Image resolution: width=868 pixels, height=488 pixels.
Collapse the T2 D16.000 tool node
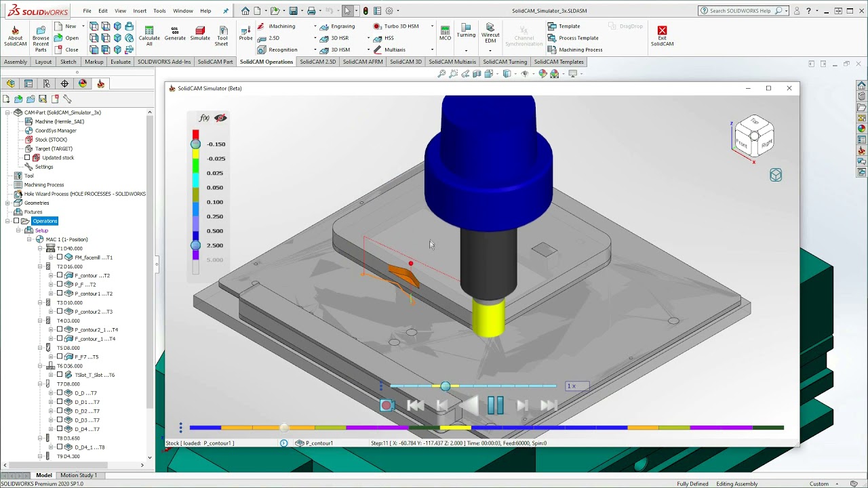[x=40, y=267]
